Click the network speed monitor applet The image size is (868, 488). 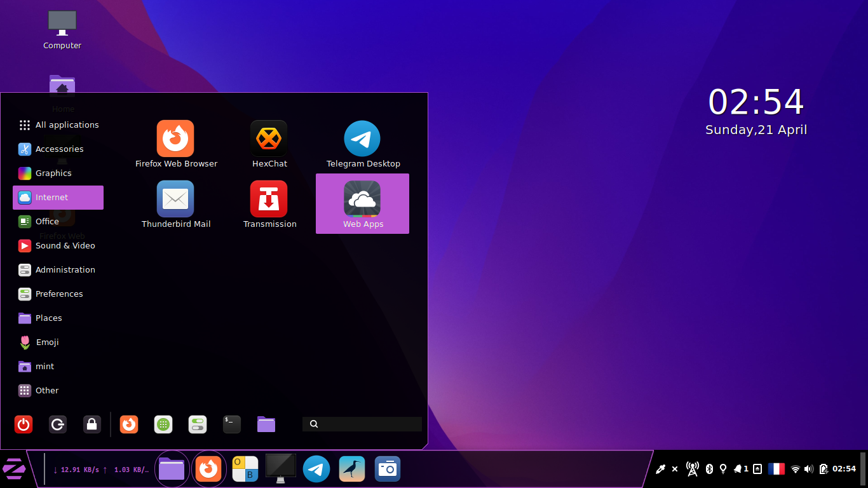click(102, 470)
